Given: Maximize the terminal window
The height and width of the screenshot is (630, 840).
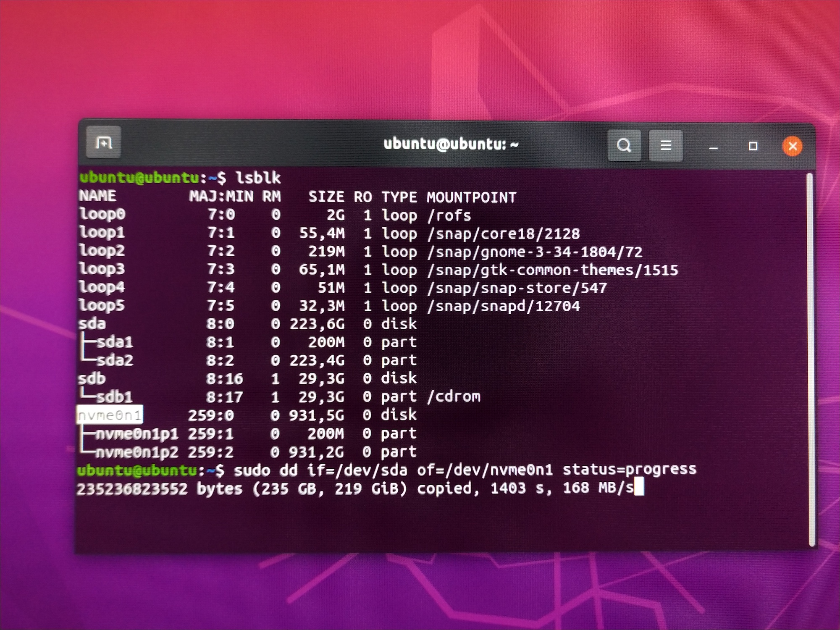Looking at the screenshot, I should tap(753, 146).
